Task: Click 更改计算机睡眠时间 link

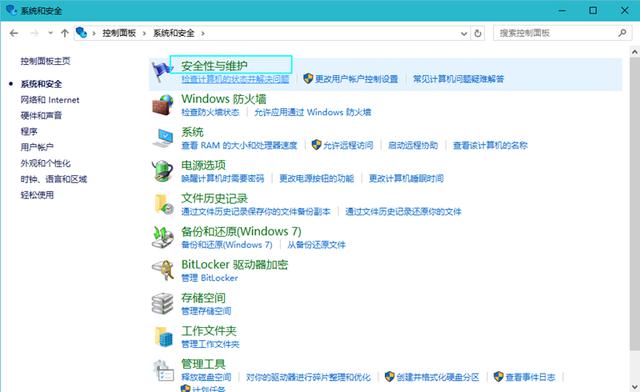Action: [406, 178]
